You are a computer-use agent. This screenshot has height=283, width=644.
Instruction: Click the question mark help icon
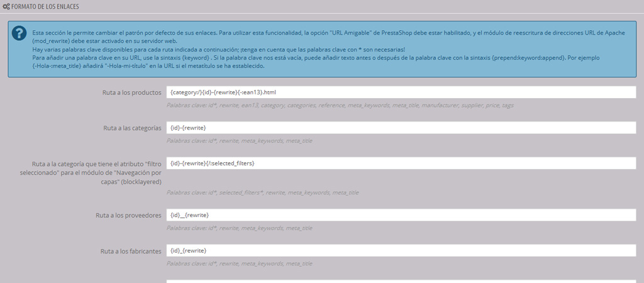coord(19,34)
